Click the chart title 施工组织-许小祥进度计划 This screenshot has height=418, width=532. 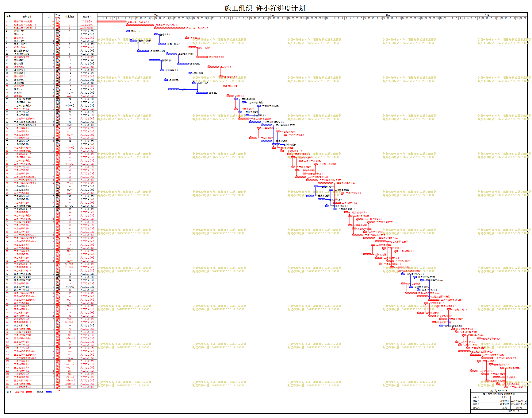pos(265,8)
